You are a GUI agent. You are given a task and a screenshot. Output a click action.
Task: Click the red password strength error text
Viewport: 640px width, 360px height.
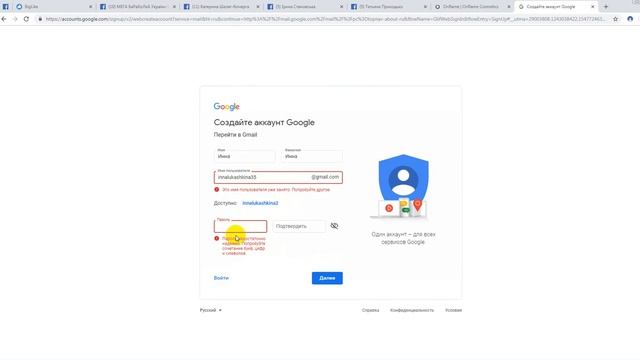244,246
